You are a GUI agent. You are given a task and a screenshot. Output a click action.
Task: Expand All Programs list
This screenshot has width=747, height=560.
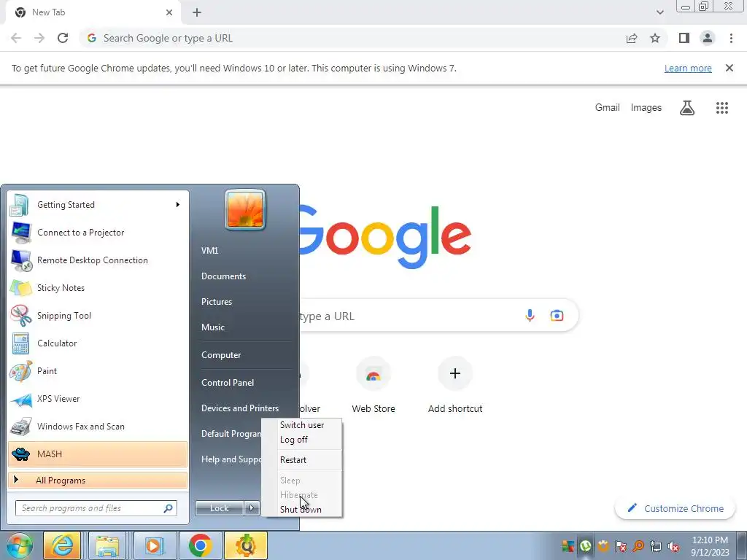pos(98,480)
